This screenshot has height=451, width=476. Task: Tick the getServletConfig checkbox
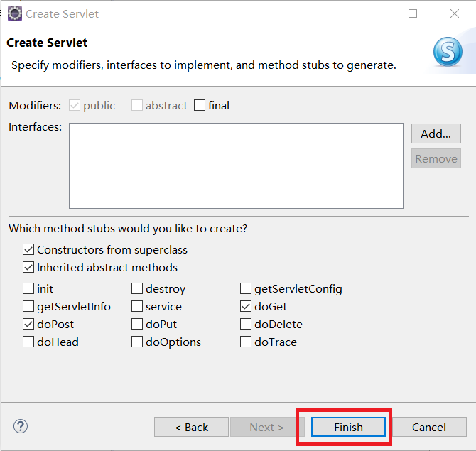[x=246, y=289]
